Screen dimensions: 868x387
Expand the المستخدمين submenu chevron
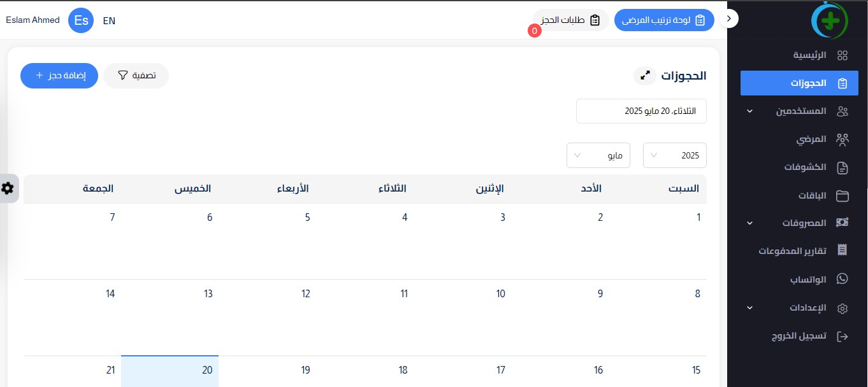[749, 111]
